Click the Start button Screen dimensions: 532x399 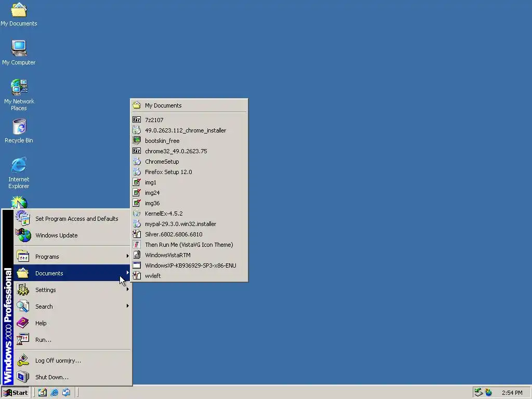pos(16,393)
